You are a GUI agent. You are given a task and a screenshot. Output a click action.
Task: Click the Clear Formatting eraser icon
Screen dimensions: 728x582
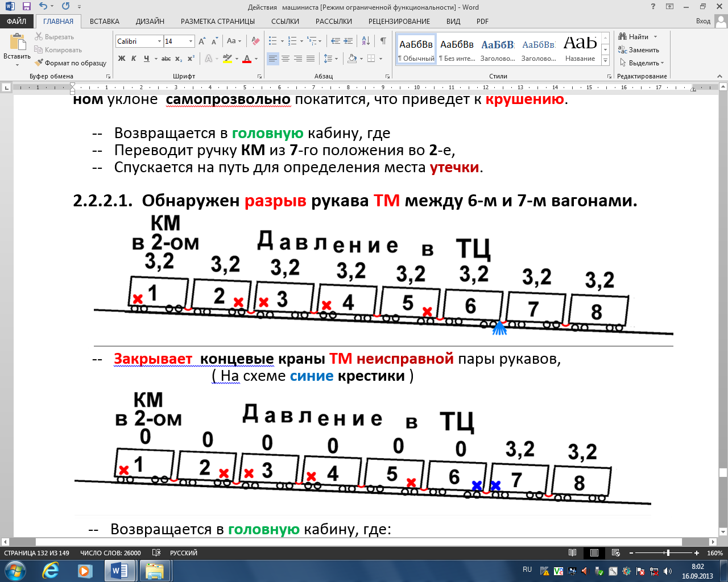255,41
